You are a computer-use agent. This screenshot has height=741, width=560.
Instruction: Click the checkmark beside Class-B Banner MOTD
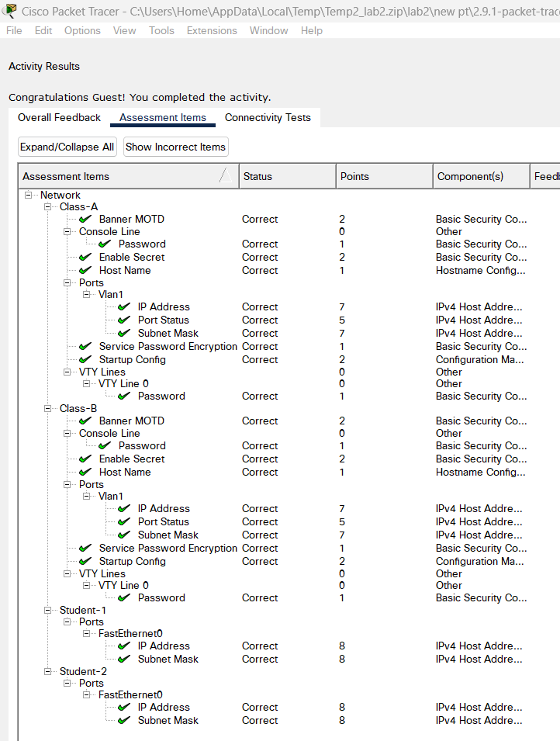click(85, 421)
